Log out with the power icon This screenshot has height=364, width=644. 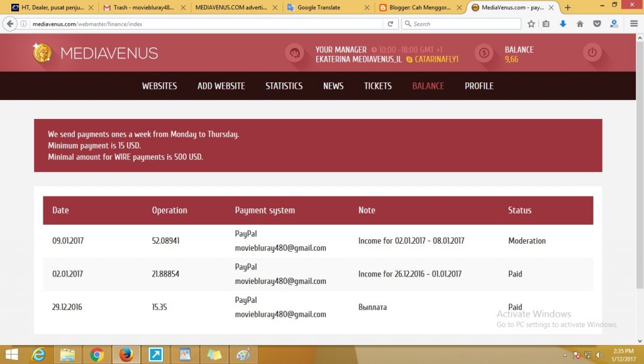592,53
